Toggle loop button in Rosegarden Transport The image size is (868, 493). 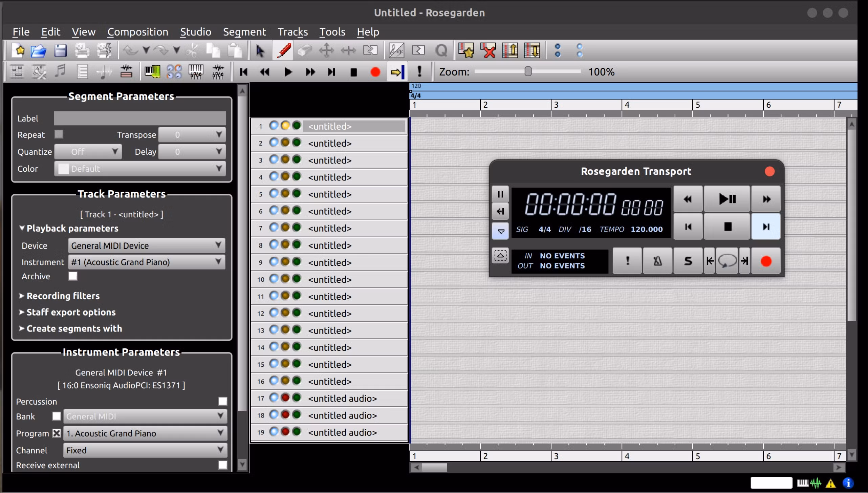point(727,261)
